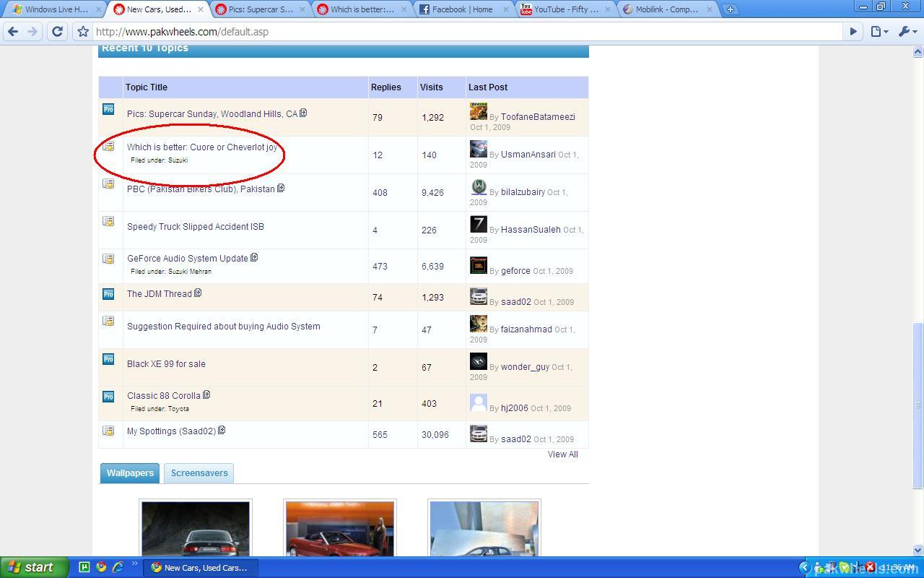Click UsmanAnsari's avatar image

478,149
